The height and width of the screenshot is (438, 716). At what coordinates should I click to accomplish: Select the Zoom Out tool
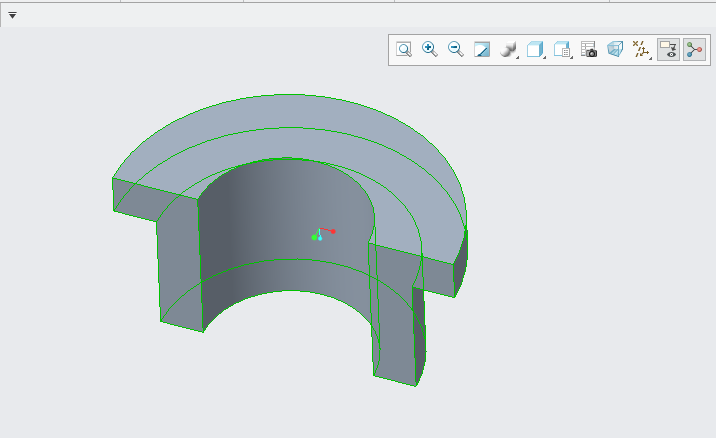click(456, 49)
